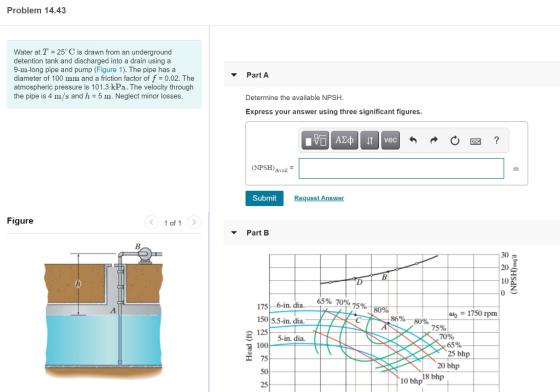Redo the answer edit
The image size is (560, 392).
click(x=434, y=140)
